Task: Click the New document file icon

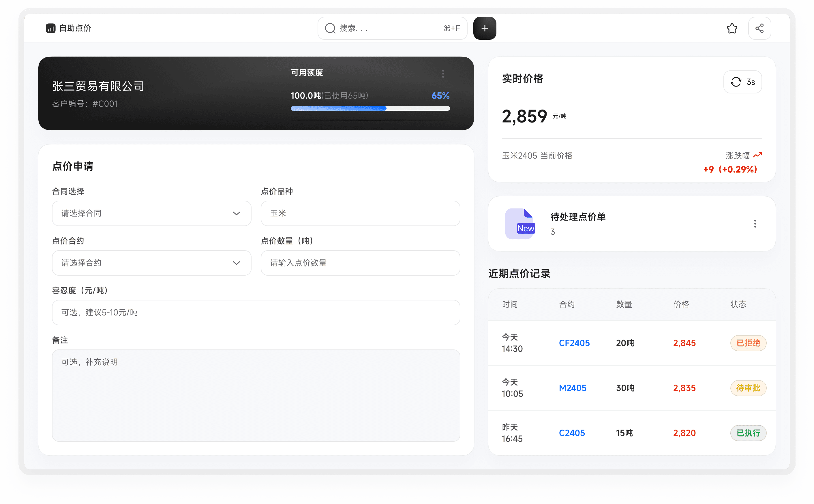Action: (521, 224)
